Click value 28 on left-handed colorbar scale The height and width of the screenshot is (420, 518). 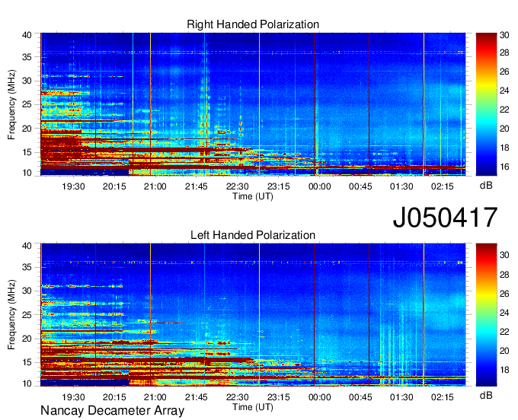(504, 275)
